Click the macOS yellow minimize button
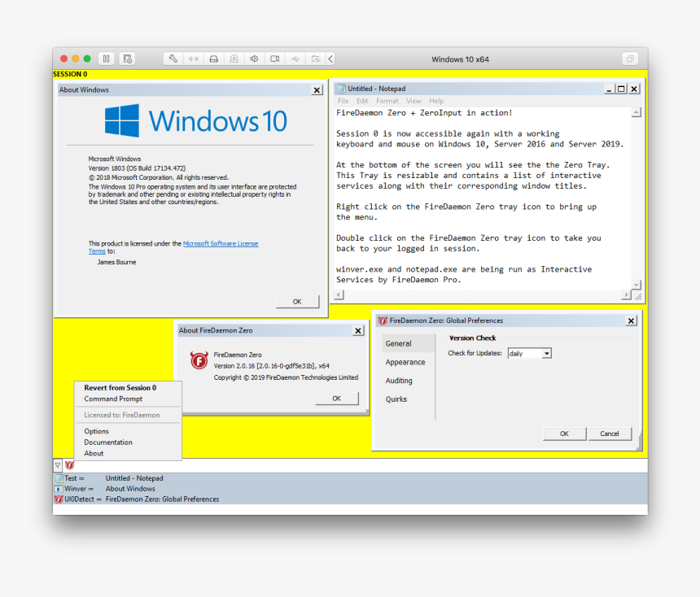 point(76,59)
